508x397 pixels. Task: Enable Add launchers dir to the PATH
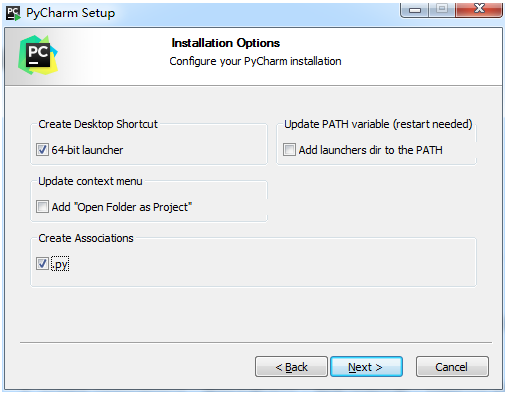tap(289, 150)
